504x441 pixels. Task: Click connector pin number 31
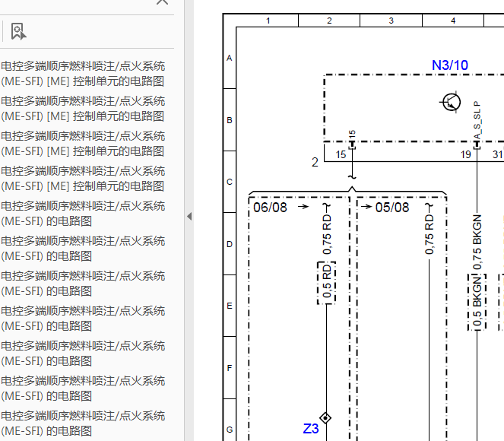[498, 154]
